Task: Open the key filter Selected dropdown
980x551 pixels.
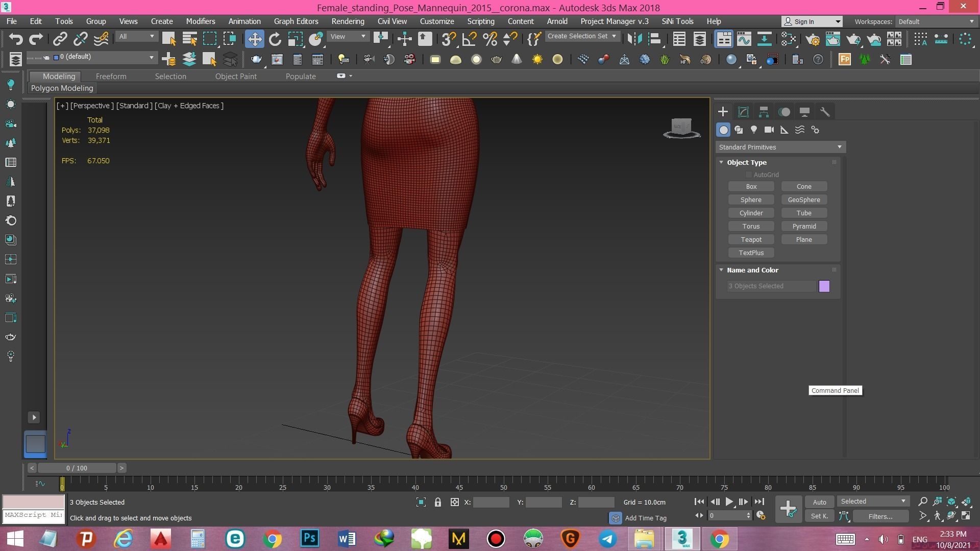Action: pos(873,501)
